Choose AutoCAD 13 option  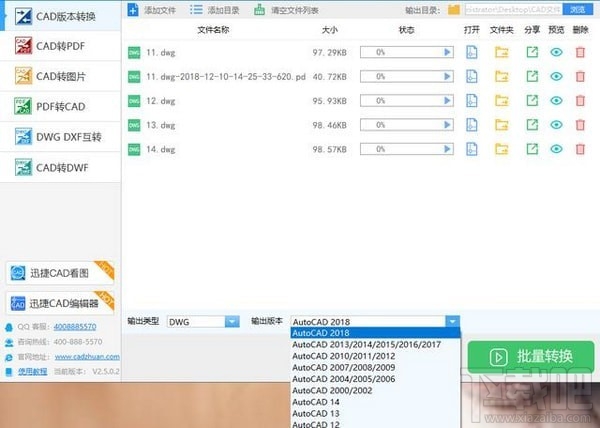click(x=375, y=413)
